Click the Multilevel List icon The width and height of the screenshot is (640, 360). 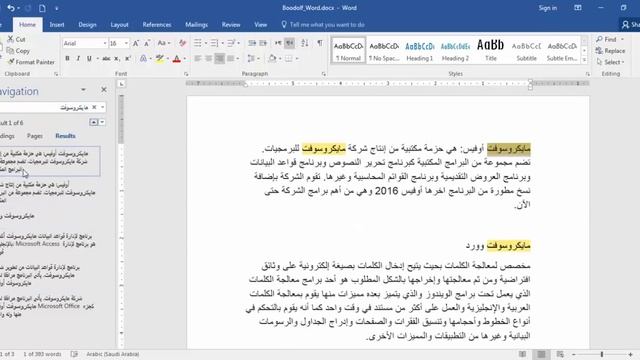click(x=231, y=43)
